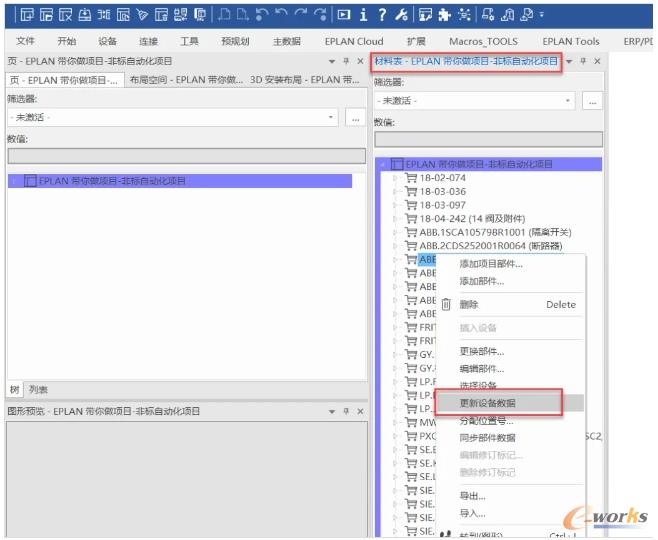The image size is (658, 540).
Task: Click the ... filter button in 页 panel
Action: pyautogui.click(x=355, y=117)
